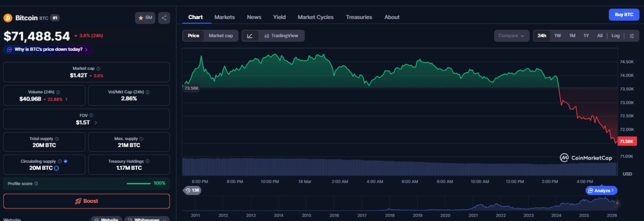644x221 pixels.
Task: Switch to the line chart style icon
Action: click(x=250, y=36)
